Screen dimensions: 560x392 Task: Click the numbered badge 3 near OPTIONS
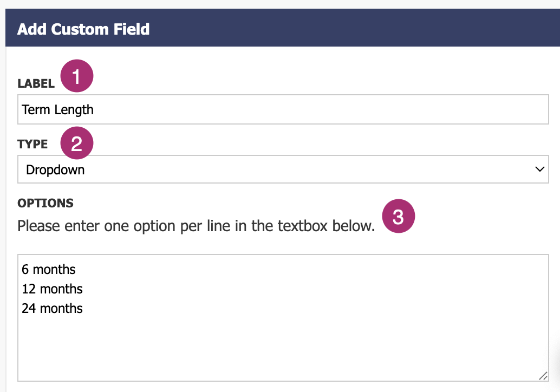pyautogui.click(x=399, y=215)
